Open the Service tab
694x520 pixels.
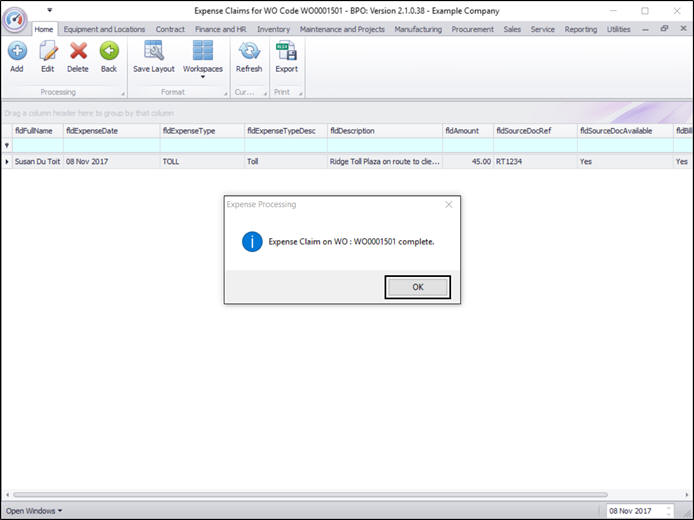pyautogui.click(x=543, y=29)
